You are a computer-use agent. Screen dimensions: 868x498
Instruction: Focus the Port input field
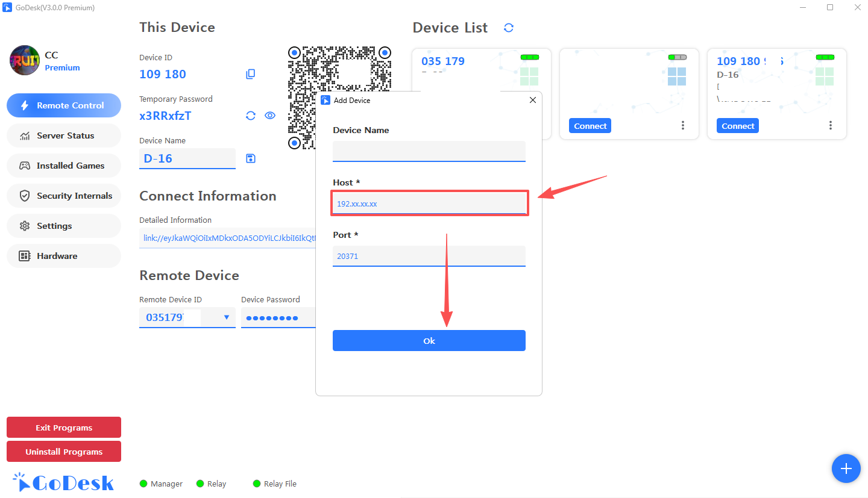tap(429, 256)
